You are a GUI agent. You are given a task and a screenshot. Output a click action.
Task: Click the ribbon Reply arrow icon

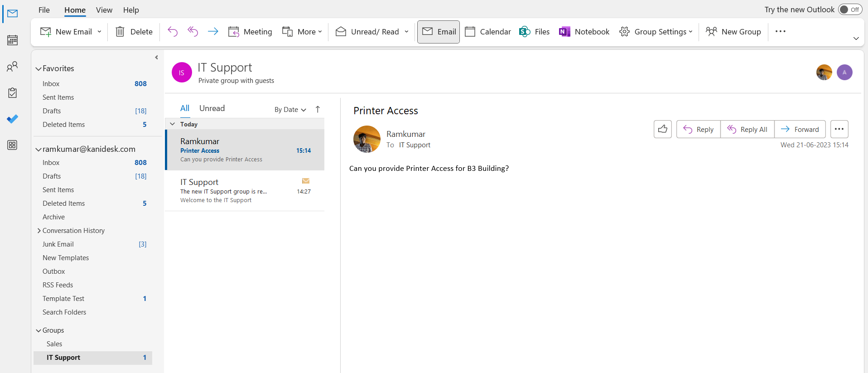173,31
